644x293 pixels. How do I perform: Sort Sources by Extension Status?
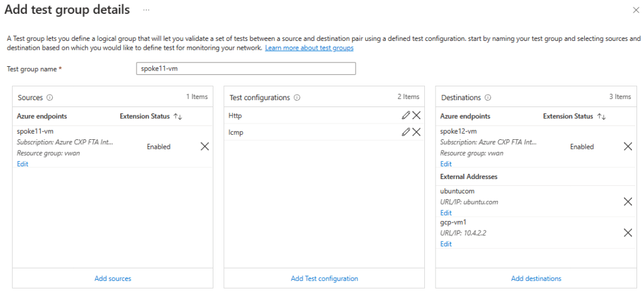click(x=178, y=117)
